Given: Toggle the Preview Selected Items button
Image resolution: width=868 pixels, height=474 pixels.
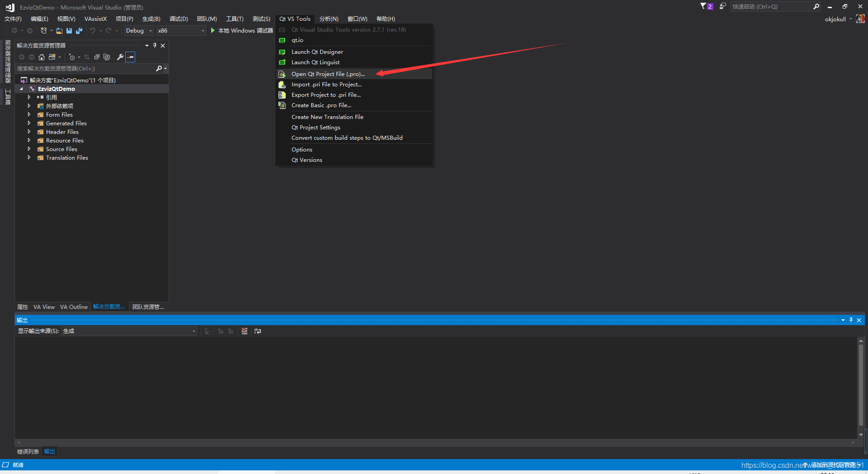Looking at the screenshot, I should [130, 57].
